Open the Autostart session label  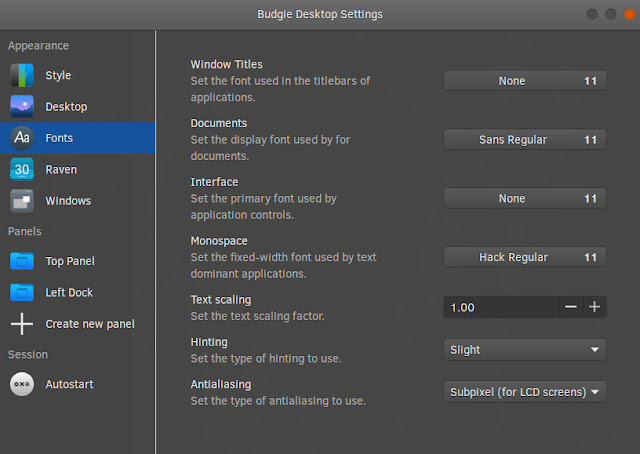[x=69, y=384]
